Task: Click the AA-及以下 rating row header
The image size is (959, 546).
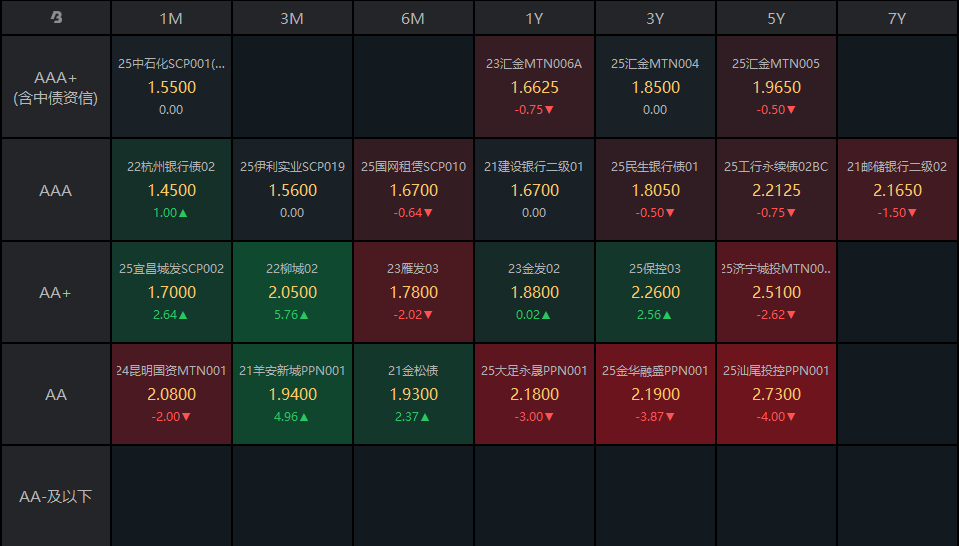Action: pos(56,496)
